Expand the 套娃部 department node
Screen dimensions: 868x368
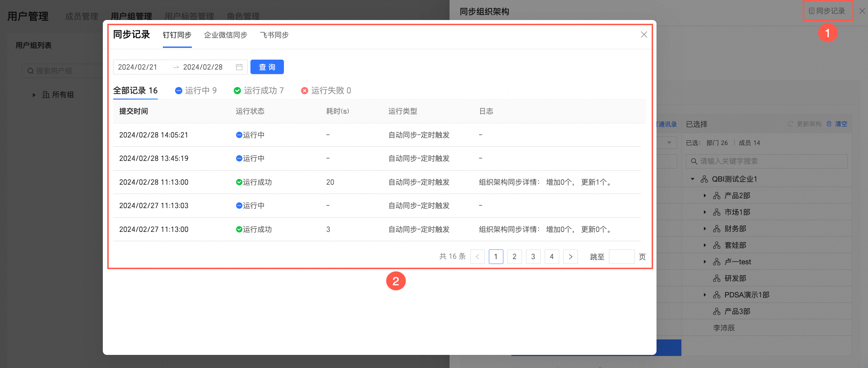pos(705,245)
